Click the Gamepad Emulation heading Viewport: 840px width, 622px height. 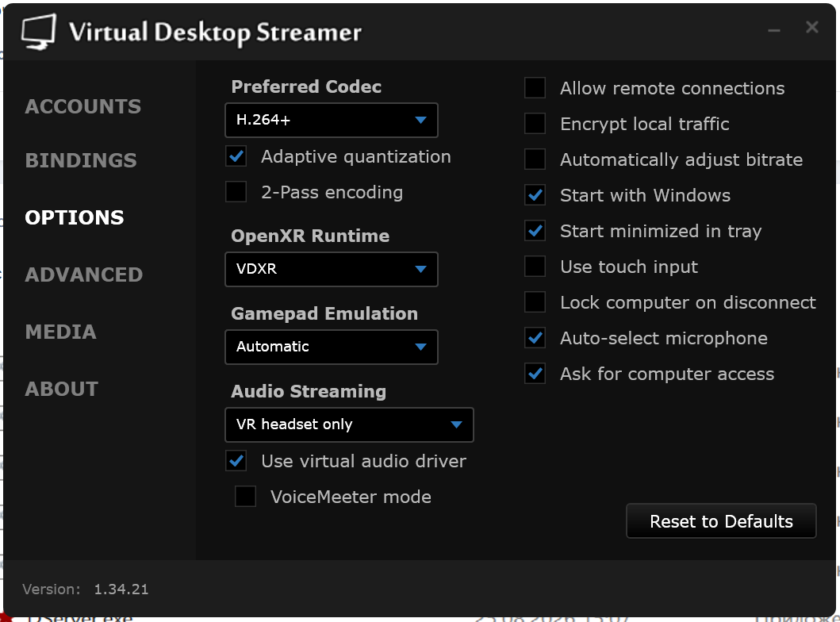[324, 313]
